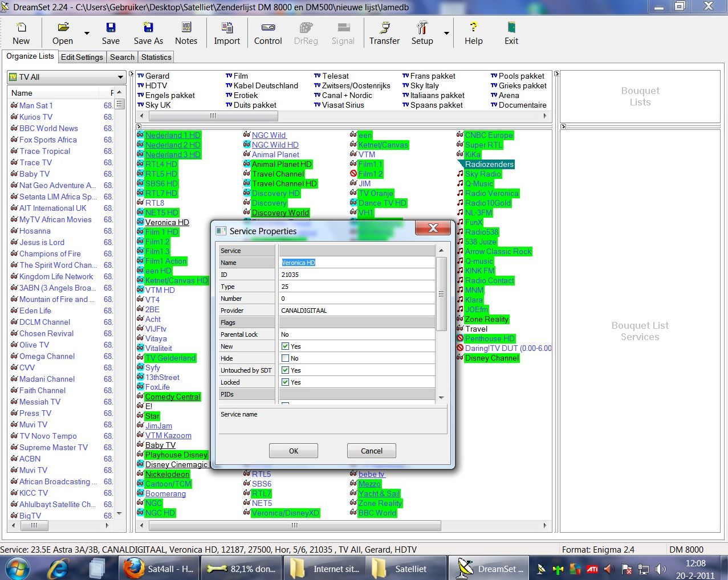Click the Parental Lock value No
728x580 pixels.
357,334
